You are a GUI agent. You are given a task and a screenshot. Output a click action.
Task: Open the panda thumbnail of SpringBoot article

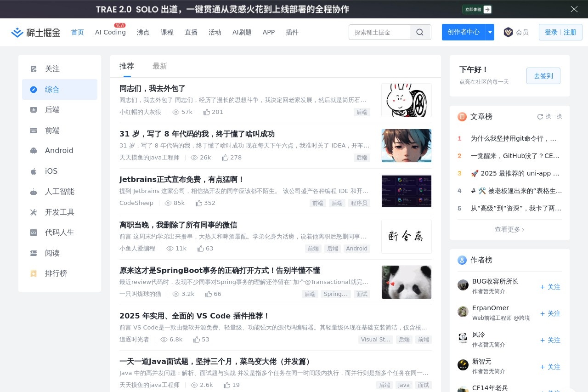(x=407, y=282)
